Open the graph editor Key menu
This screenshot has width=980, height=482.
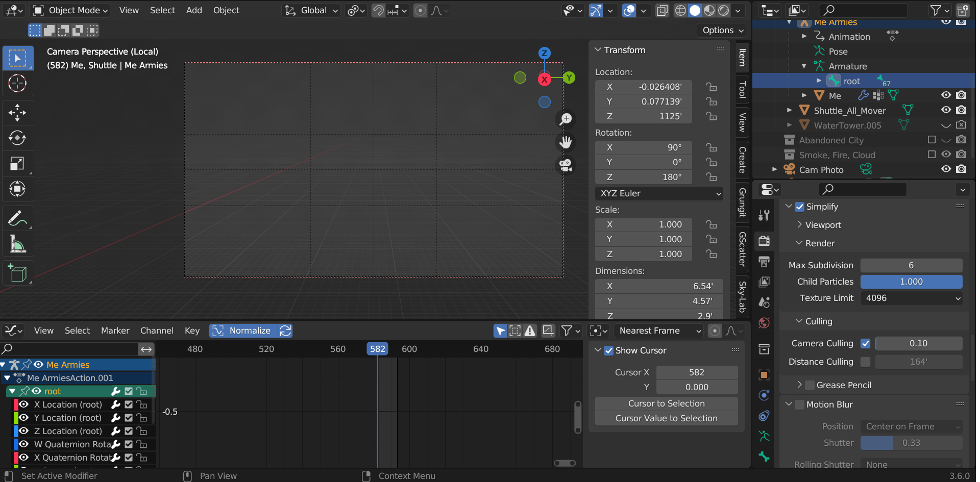click(192, 331)
